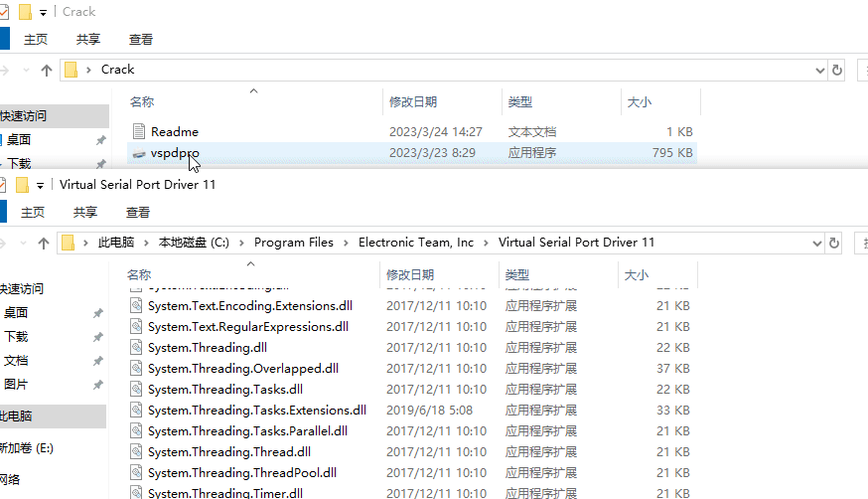868x499 pixels.
Task: Expand breadcrumb chevron before Crack
Action: click(x=88, y=71)
